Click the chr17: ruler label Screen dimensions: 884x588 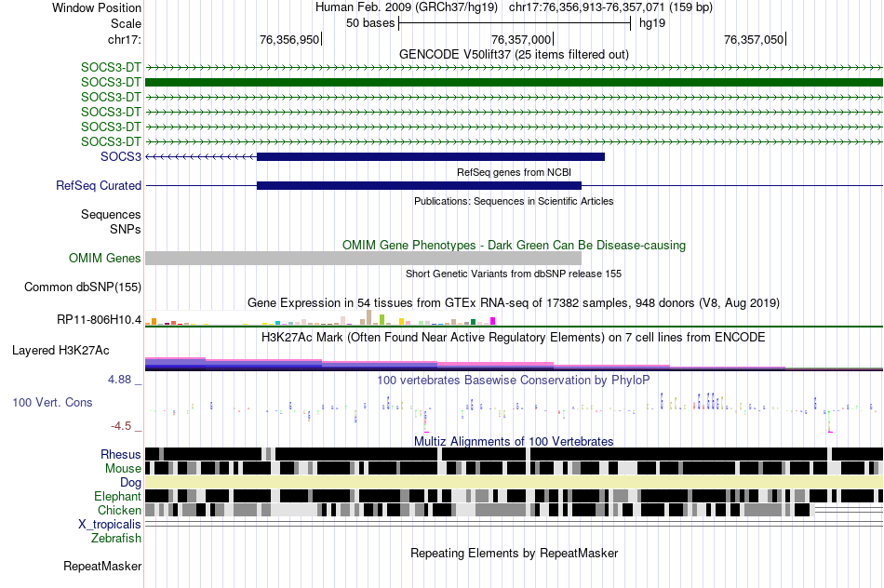125,39
